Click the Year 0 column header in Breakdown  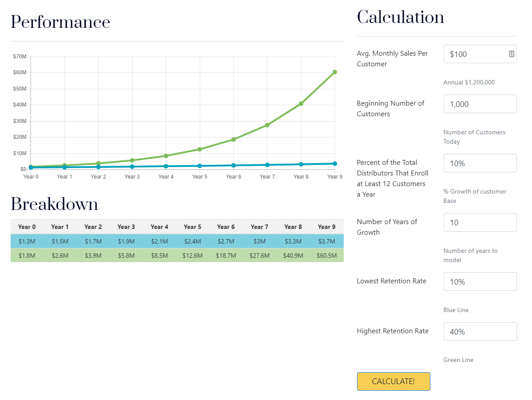point(27,227)
